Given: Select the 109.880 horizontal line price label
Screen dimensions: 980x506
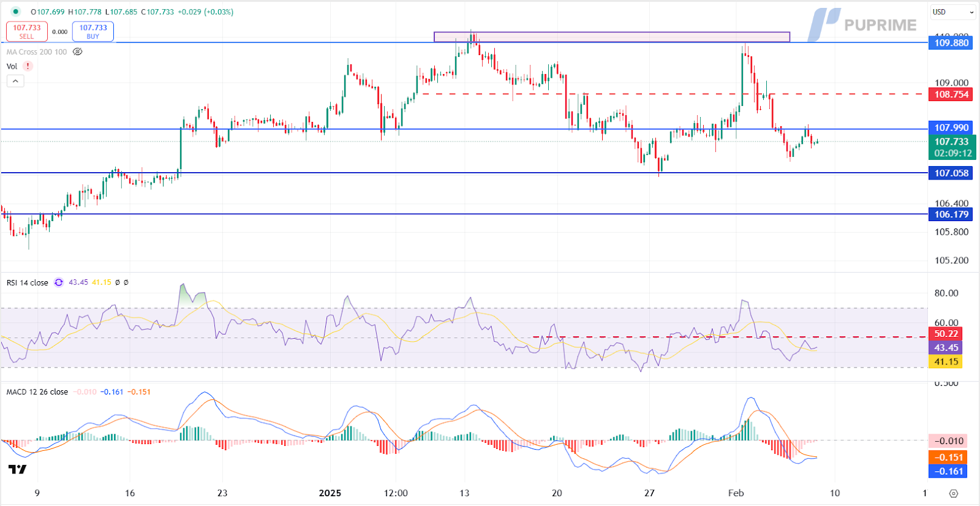Looking at the screenshot, I should pyautogui.click(x=951, y=43).
